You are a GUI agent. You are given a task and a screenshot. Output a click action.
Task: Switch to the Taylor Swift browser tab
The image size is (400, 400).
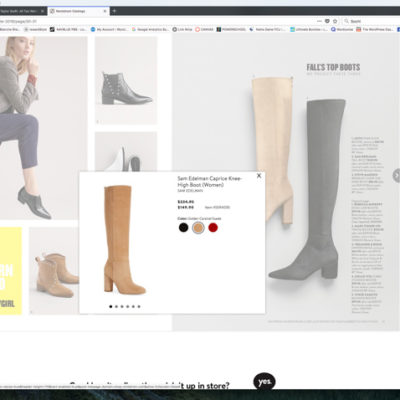tap(20, 11)
